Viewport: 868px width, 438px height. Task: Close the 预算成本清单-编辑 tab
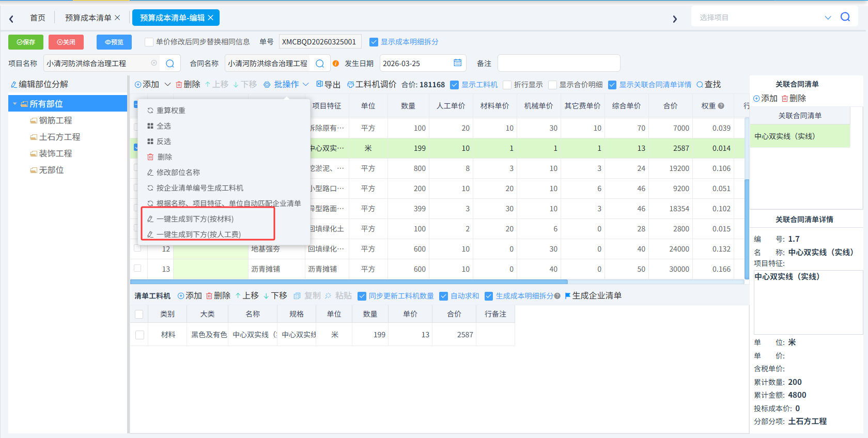pyautogui.click(x=211, y=18)
